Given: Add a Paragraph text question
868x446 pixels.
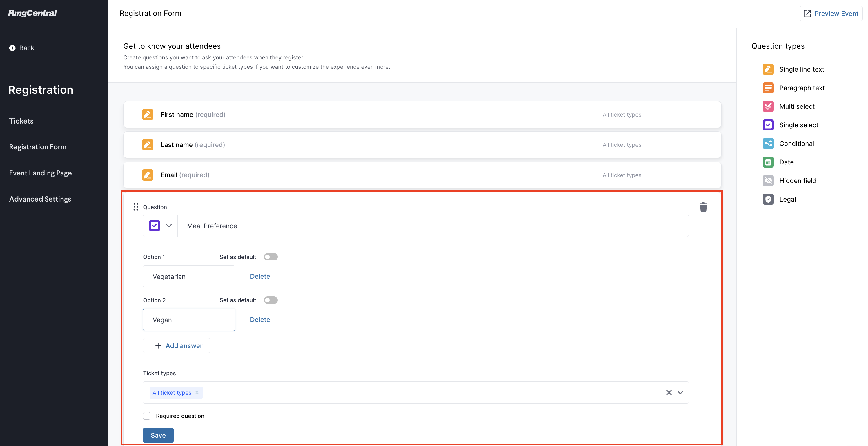Looking at the screenshot, I should coord(793,88).
